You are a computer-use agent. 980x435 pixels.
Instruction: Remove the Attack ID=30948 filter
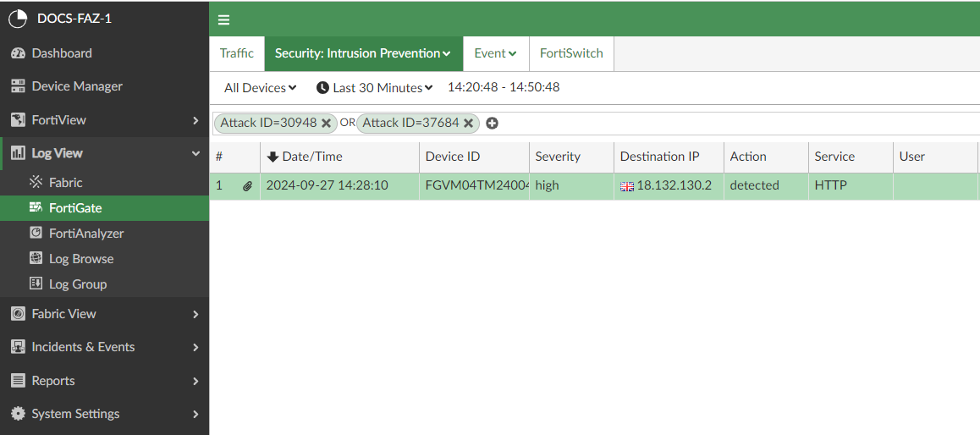pyautogui.click(x=326, y=123)
